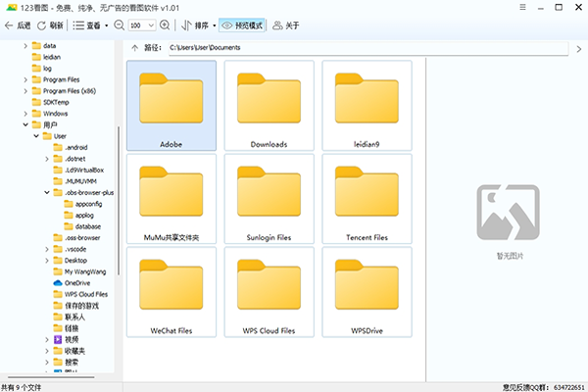Image resolution: width=588 pixels, height=392 pixels.
Task: Select .Ld9VirtualBox folder in tree
Action: (78, 170)
